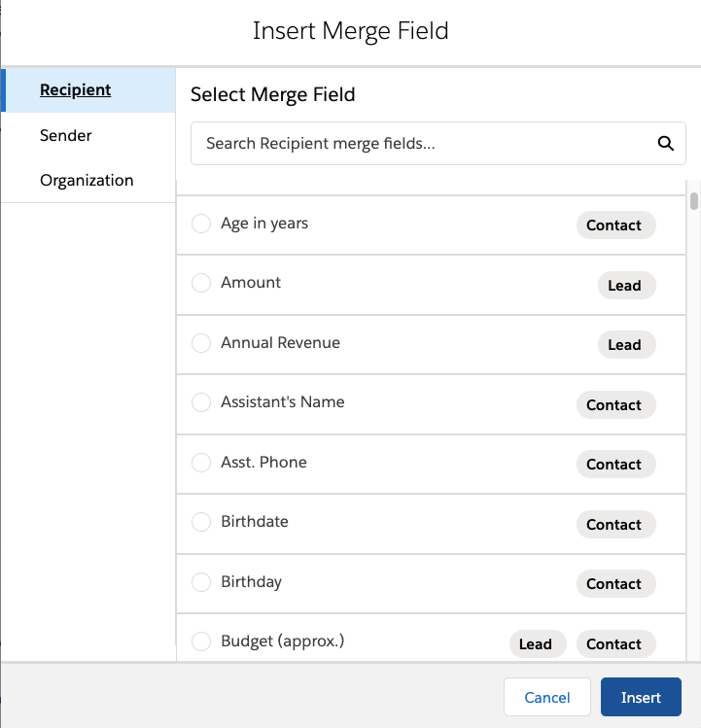Select the Age in years radio button
The width and height of the screenshot is (701, 728).
pos(201,224)
